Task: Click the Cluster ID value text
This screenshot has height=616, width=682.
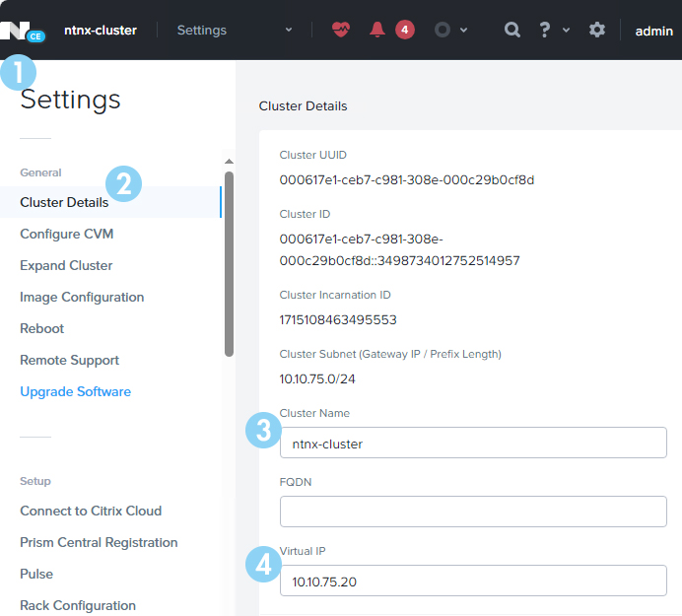Action: coord(399,250)
